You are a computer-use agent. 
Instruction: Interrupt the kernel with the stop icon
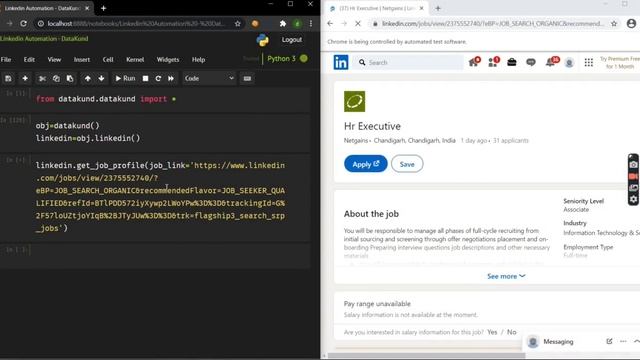(145, 78)
